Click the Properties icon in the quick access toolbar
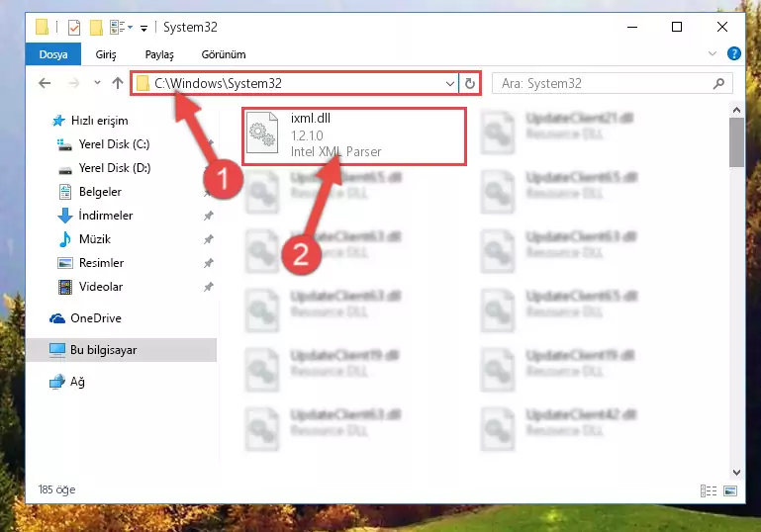761x532 pixels. coord(74,28)
